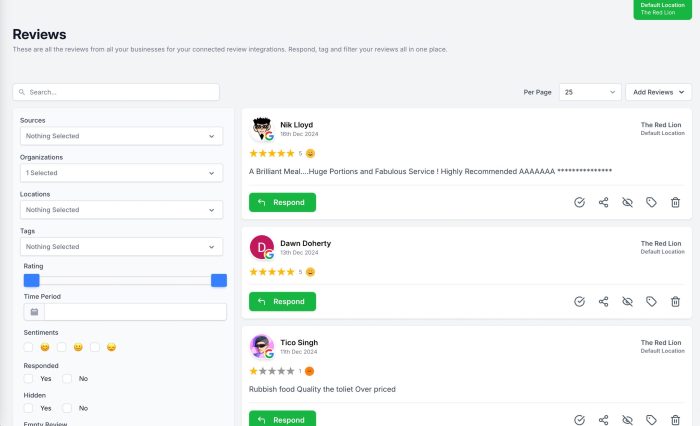Check the Hidden No checkbox
This screenshot has height=426, width=700.
click(67, 408)
